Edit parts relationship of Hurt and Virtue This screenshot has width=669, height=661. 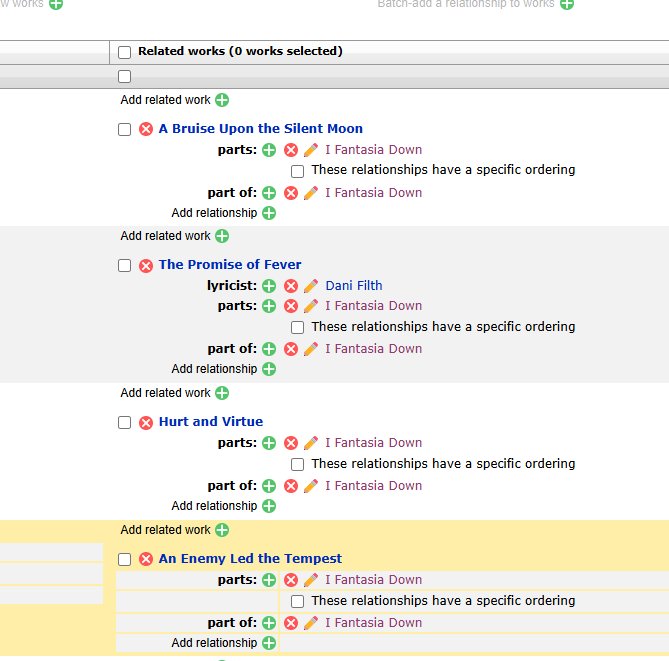311,443
